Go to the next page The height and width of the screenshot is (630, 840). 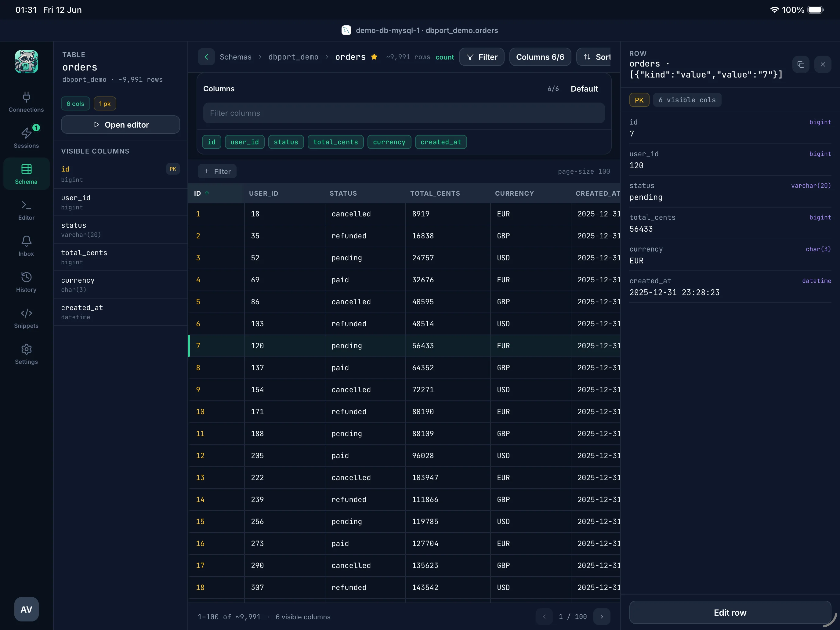click(602, 616)
